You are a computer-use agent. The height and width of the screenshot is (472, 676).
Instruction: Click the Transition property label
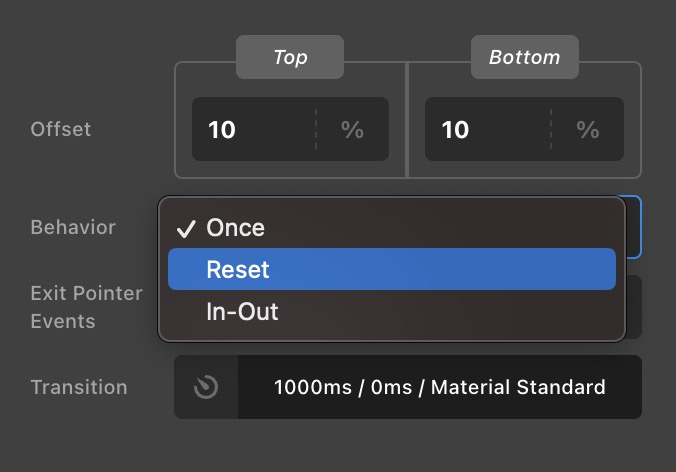coord(79,387)
